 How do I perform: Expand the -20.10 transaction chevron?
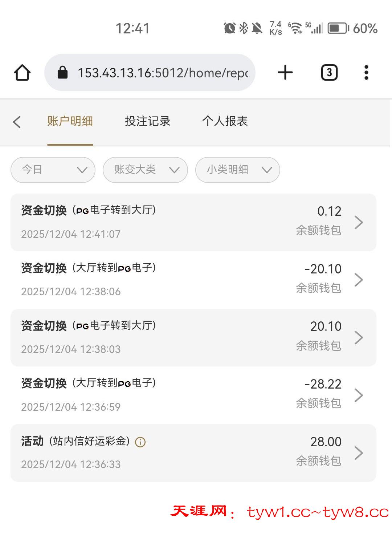(359, 280)
